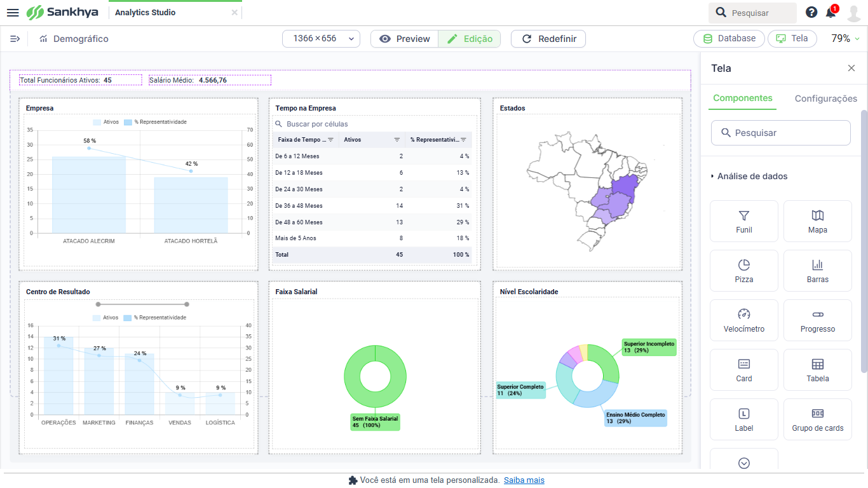Toggle Ativos series in Empresa chart legend
The height and width of the screenshot is (488, 868).
click(x=105, y=122)
